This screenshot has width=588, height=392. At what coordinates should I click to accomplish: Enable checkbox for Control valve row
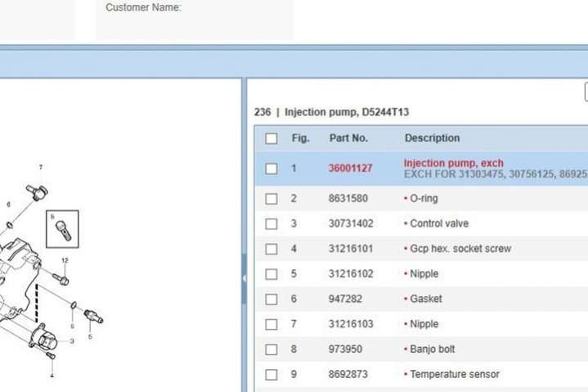272,223
